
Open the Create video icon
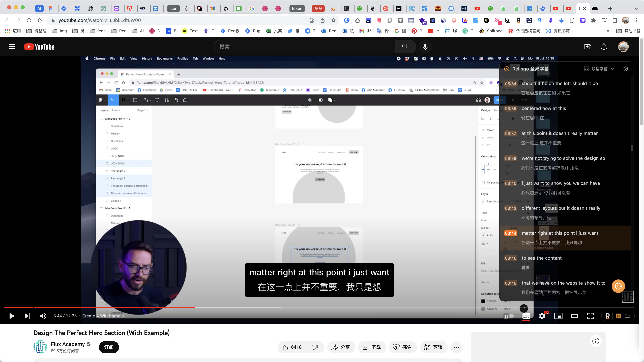click(588, 47)
